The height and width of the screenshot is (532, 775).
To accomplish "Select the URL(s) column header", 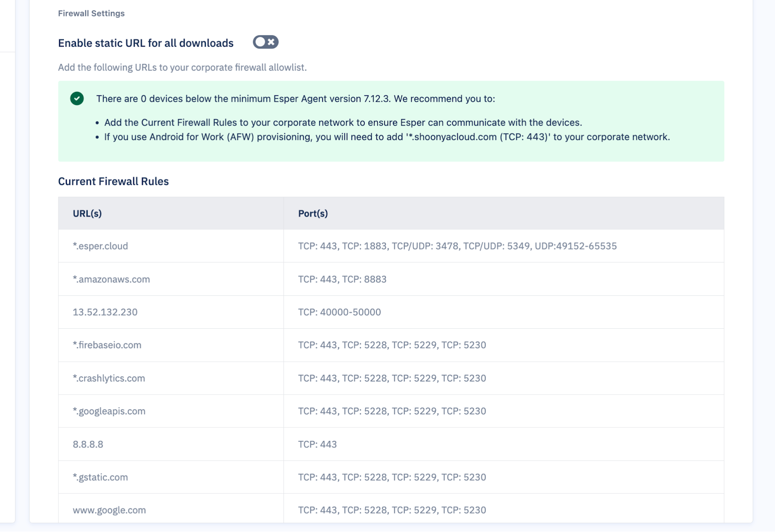I will point(87,213).
